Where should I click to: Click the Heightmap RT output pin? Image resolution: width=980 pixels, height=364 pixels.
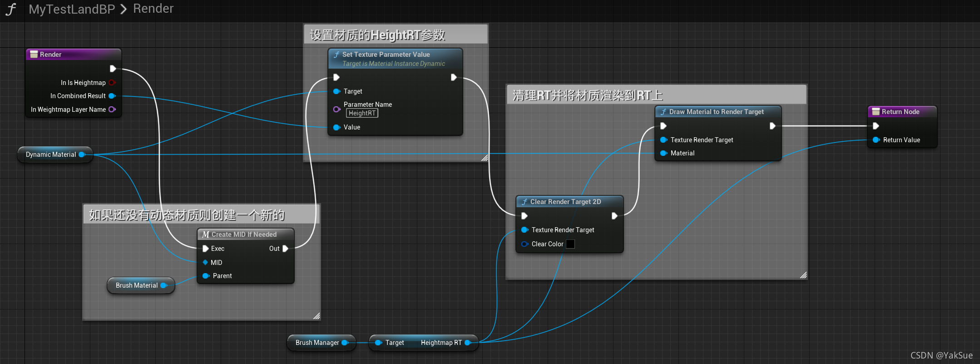coord(468,343)
